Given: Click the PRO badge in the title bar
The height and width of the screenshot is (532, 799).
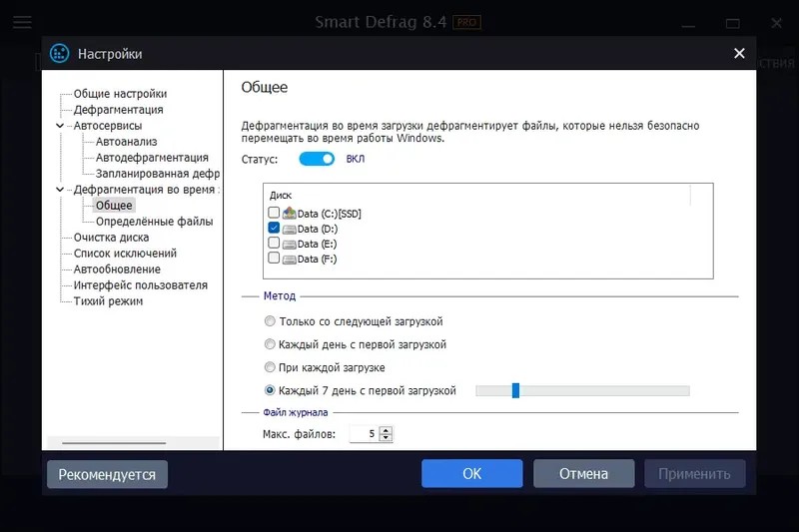Looking at the screenshot, I should coord(466,22).
